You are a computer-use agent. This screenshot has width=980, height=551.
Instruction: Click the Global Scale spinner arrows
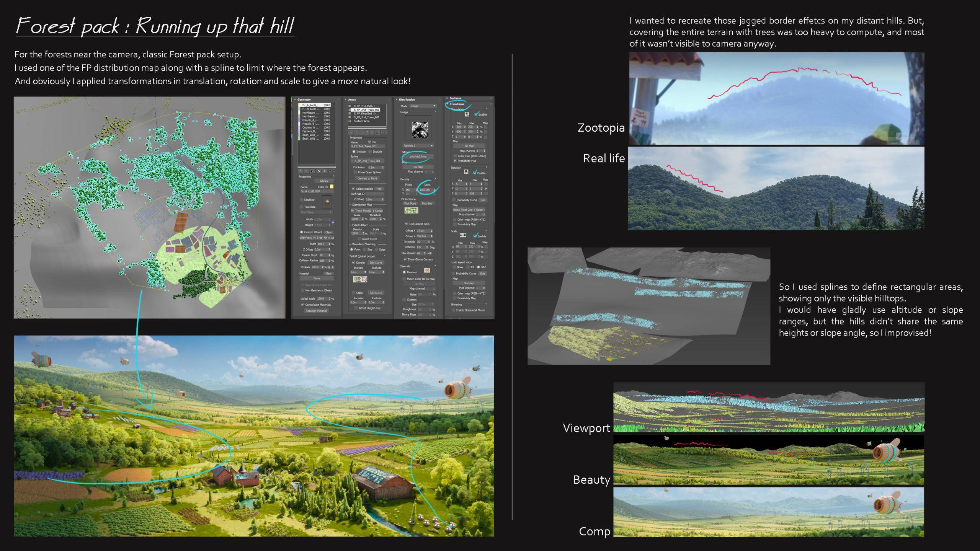coord(329,298)
